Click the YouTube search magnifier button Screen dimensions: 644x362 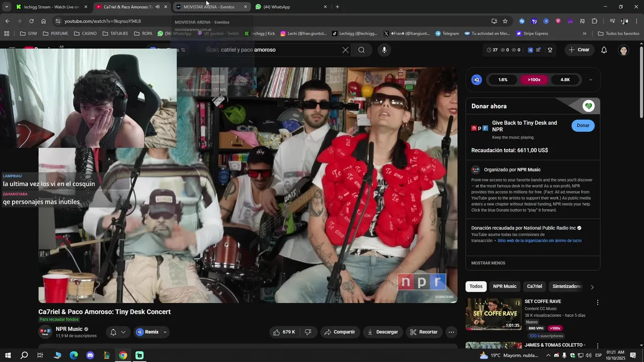coord(361,50)
